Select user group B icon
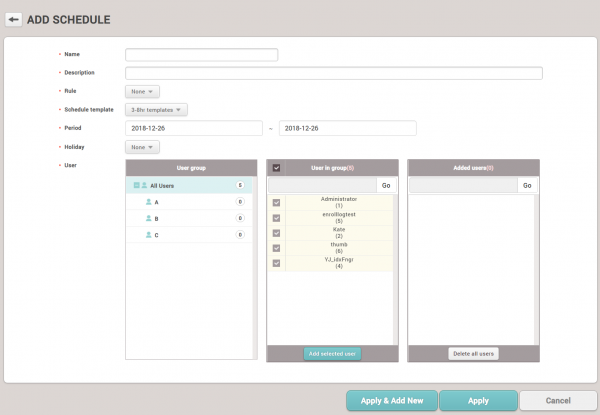 point(148,218)
